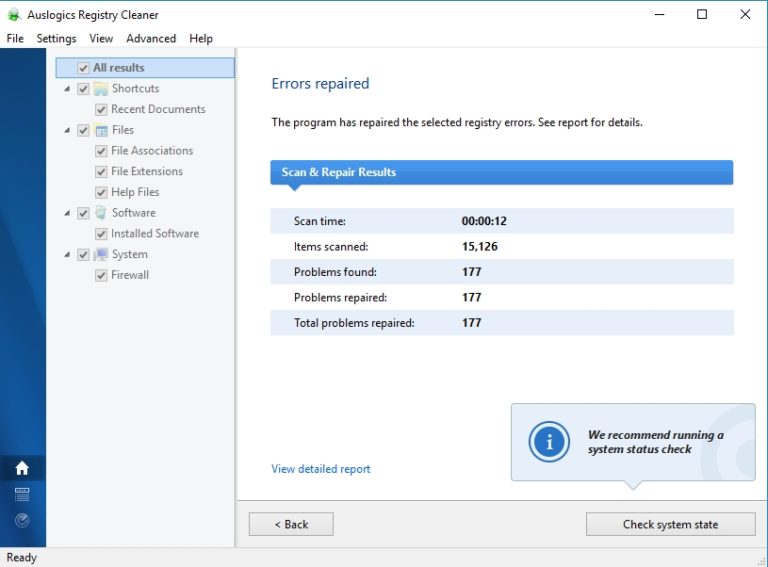Uncheck the Shortcuts checkbox
The image size is (768, 567).
click(x=83, y=89)
